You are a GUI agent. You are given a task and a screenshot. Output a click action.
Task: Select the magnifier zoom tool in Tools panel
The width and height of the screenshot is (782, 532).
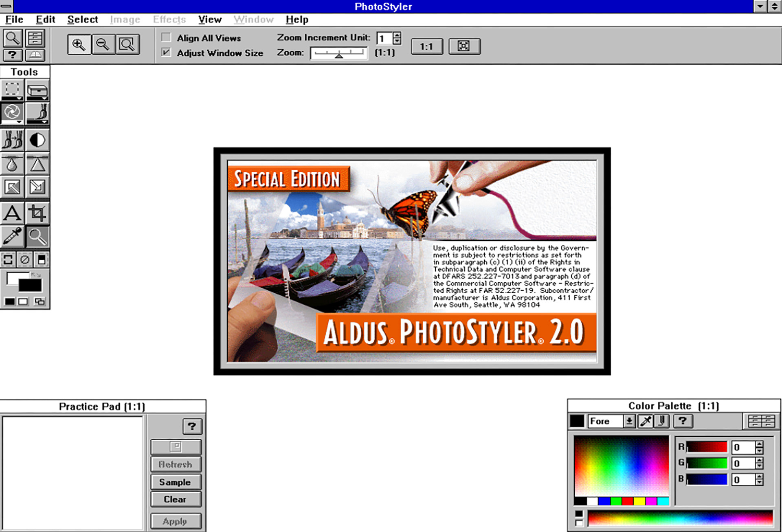37,236
